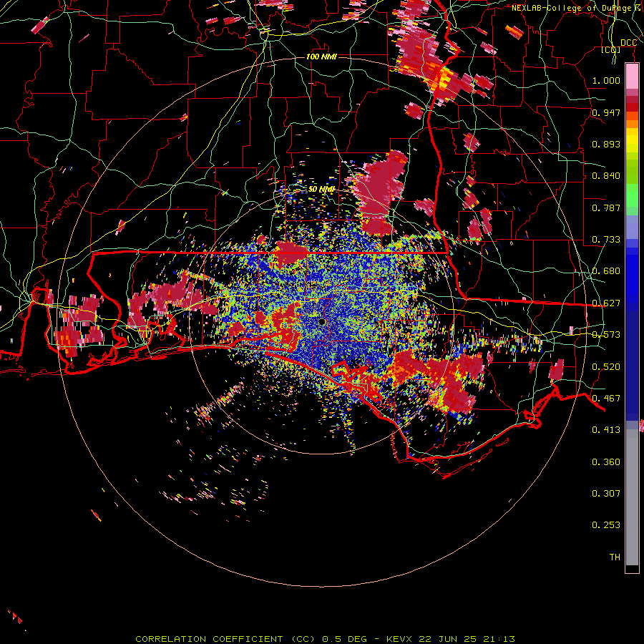Click the black radar site dot at center
644x644 pixels.
[322, 321]
